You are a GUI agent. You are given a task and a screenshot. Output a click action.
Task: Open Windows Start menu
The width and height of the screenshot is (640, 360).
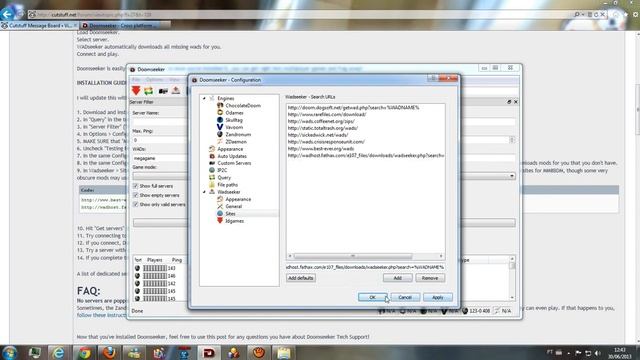pyautogui.click(x=9, y=353)
